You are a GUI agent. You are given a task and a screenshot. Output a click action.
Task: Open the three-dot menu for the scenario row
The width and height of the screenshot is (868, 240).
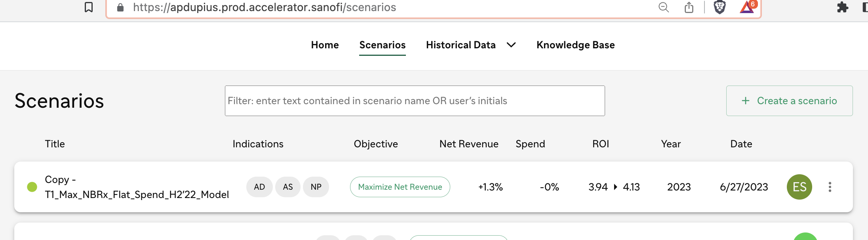830,187
